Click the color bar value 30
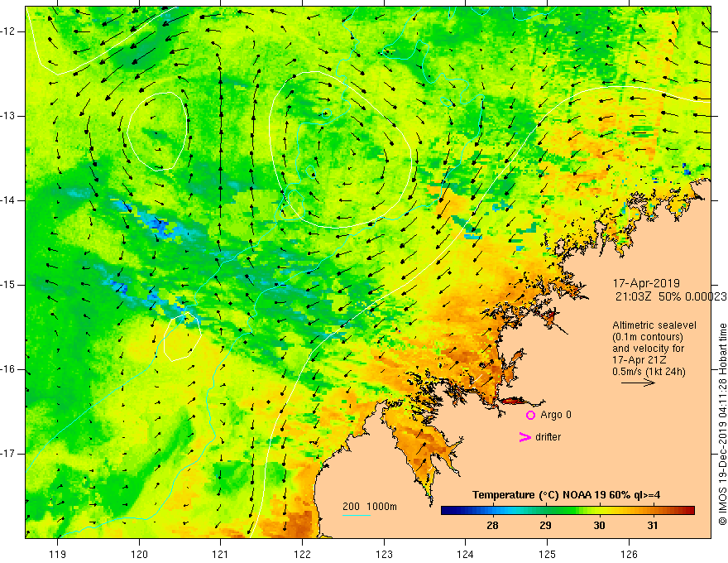 (599, 526)
